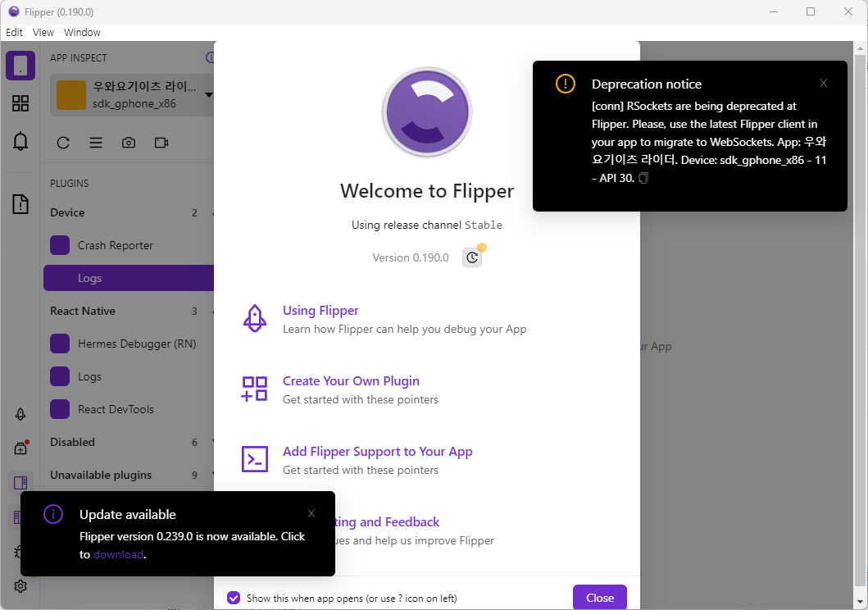
Task: Open the Create Your Own Plugin link
Action: [351, 380]
